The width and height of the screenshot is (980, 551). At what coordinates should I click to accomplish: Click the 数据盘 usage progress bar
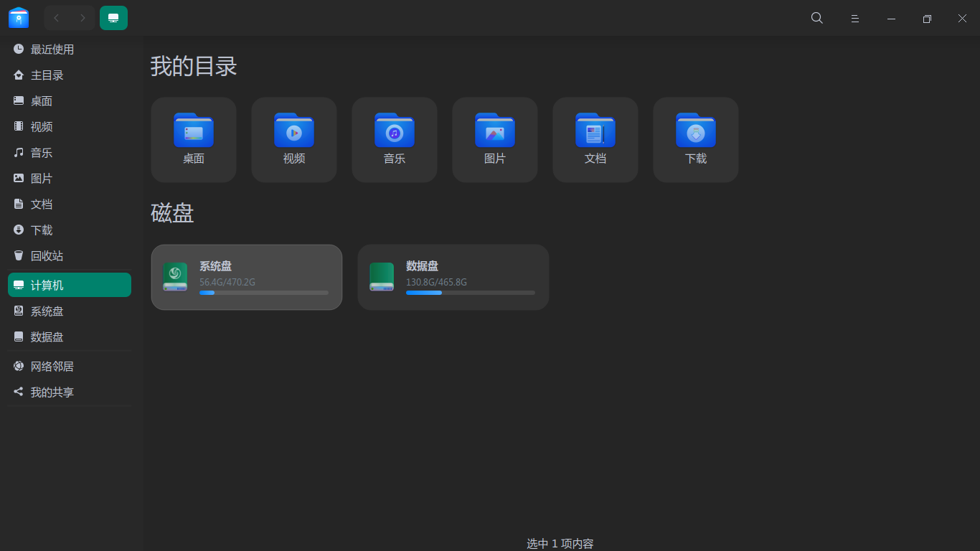pos(470,293)
